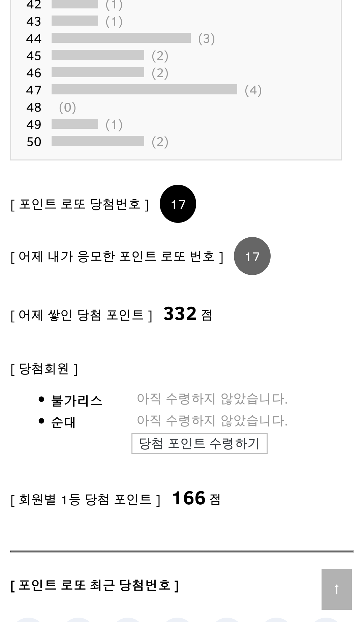Tap the gray 17 ball I entered
The width and height of the screenshot is (364, 622).
coord(252,256)
